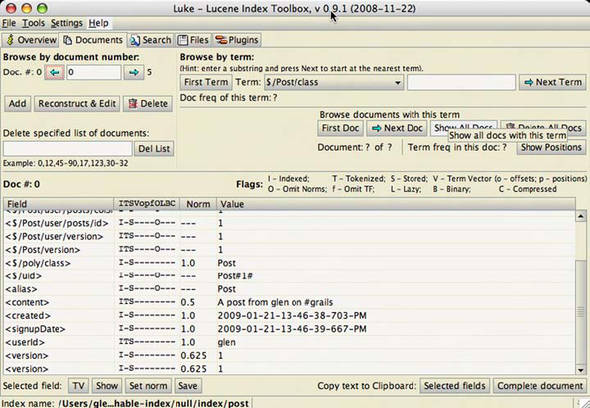The height and width of the screenshot is (408, 590).
Task: Open the File menu
Action: [9, 23]
